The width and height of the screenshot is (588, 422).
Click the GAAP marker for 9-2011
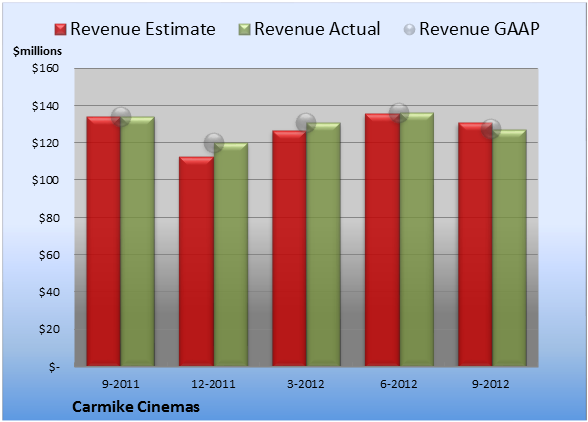(121, 117)
